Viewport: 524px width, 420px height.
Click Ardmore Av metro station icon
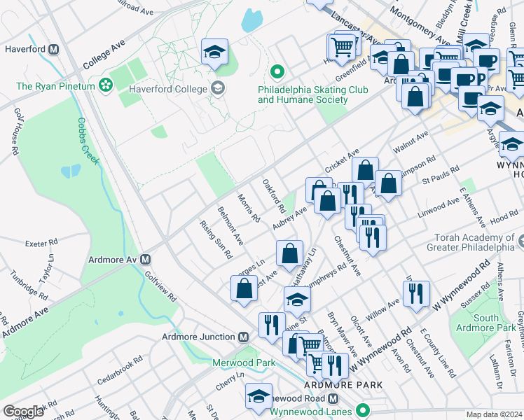click(x=145, y=260)
